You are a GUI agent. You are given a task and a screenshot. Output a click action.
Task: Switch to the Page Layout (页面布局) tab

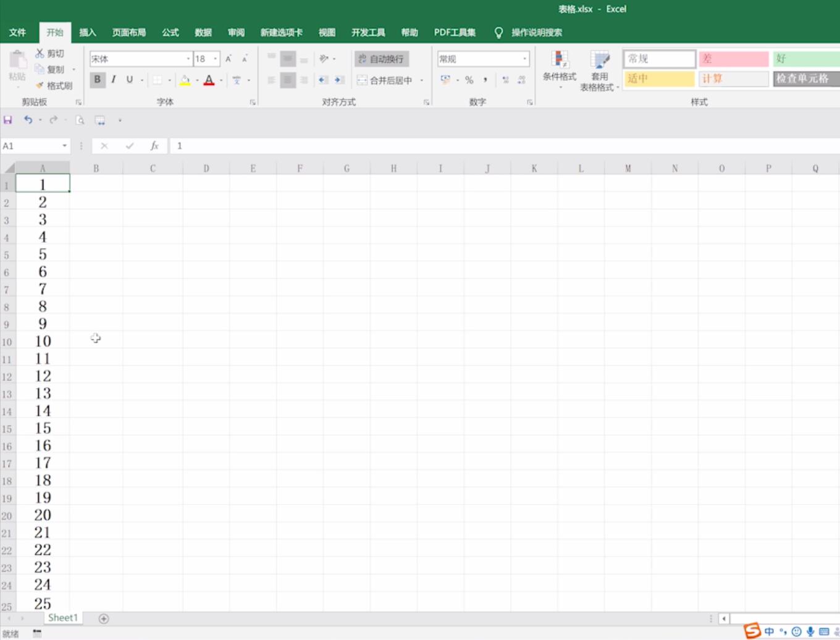129,32
